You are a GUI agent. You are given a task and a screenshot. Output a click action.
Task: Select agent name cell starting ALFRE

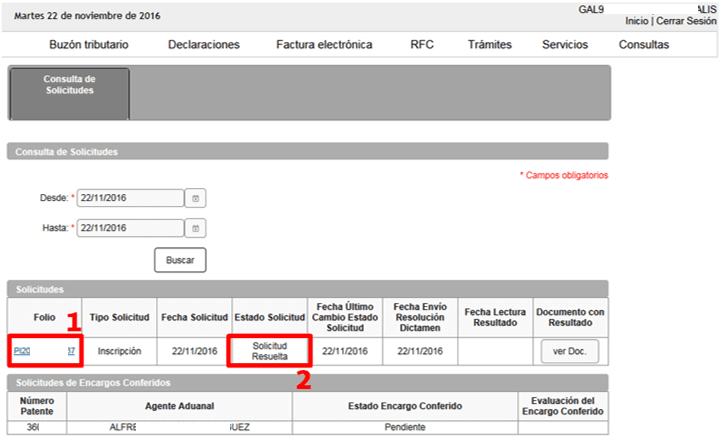[179, 427]
